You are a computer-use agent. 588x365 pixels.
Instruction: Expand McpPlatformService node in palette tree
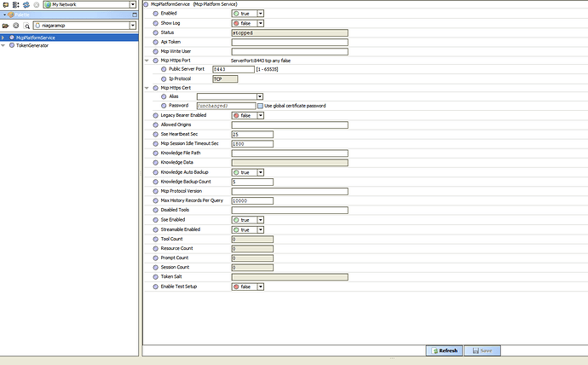[x=3, y=38]
